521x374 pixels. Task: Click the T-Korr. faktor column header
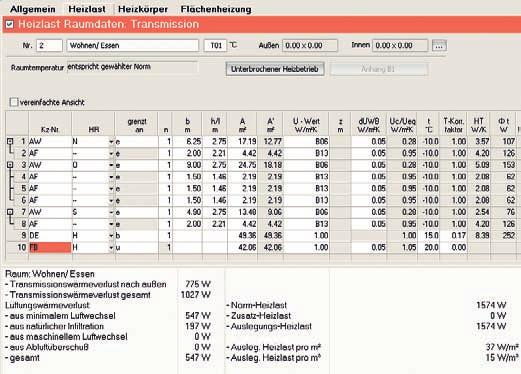point(453,124)
